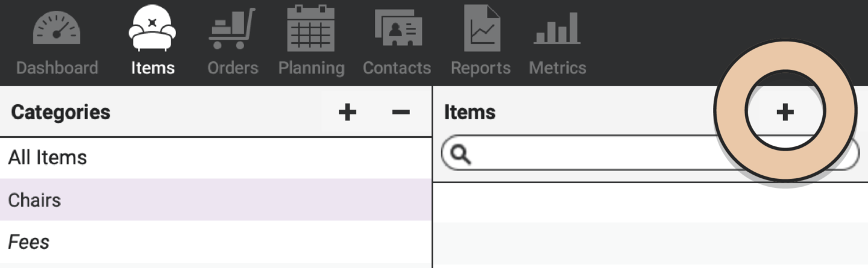Click the Contacts card icon
This screenshot has height=268, width=868.
click(397, 29)
